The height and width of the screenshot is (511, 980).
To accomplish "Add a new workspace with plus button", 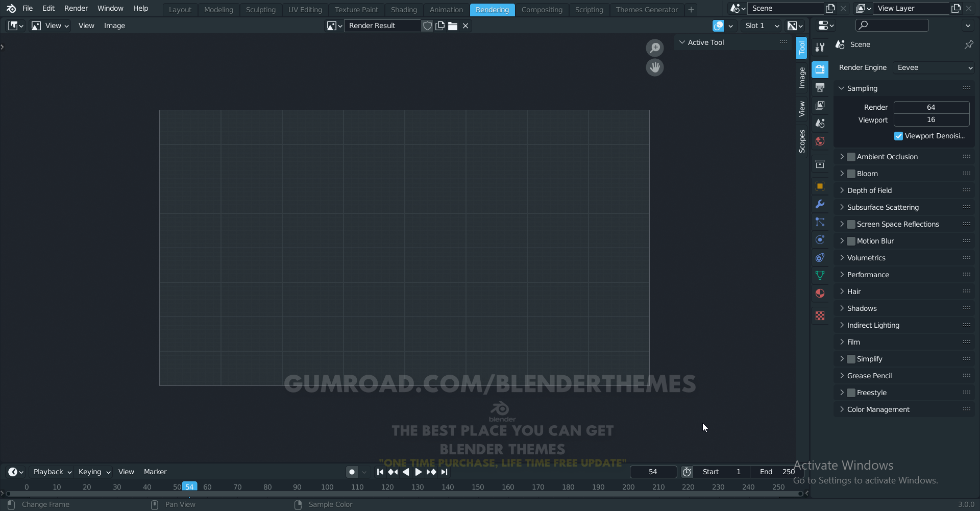I will (691, 10).
